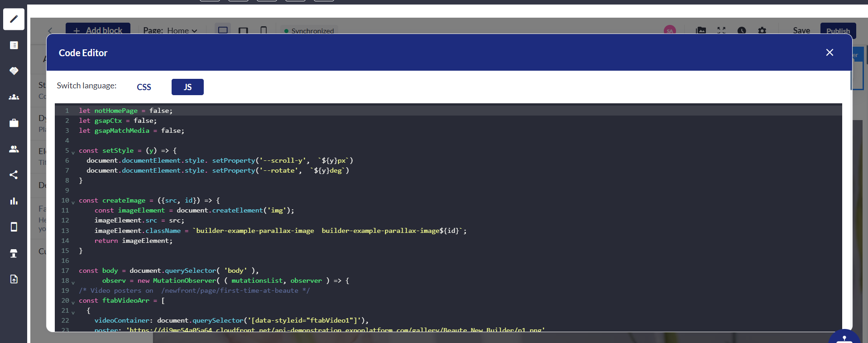
Task: Close the Code Editor dialog
Action: pos(830,53)
